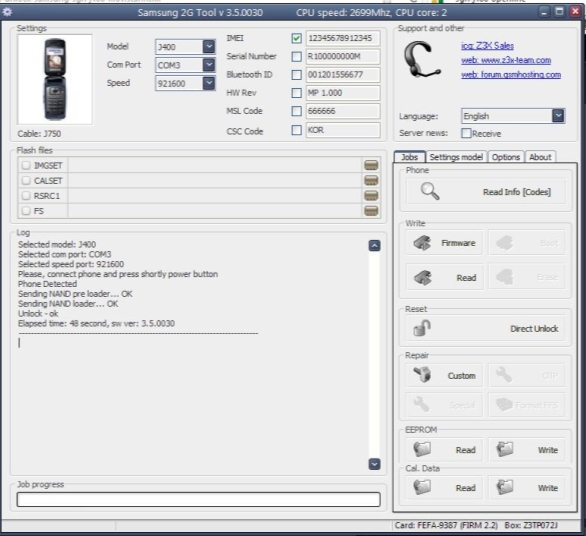Screen dimensions: 586x536
Task: Click the MSL Code input field
Action: click(x=343, y=111)
